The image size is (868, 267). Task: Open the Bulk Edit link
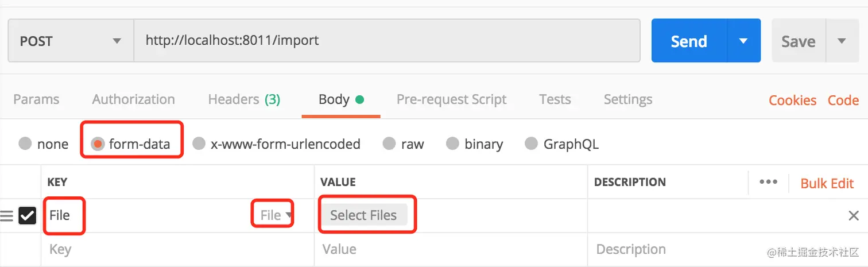(x=827, y=183)
